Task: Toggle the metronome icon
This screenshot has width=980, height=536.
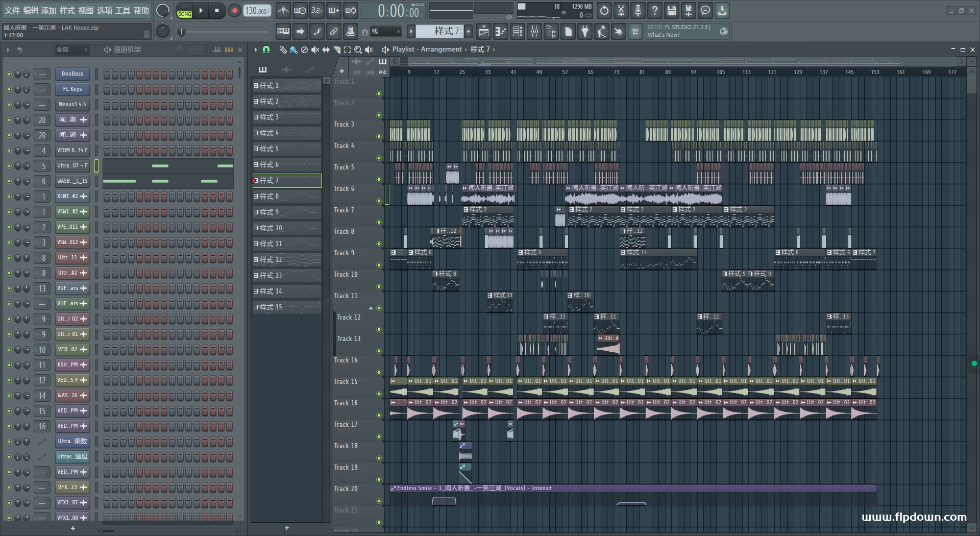Action: (x=283, y=10)
